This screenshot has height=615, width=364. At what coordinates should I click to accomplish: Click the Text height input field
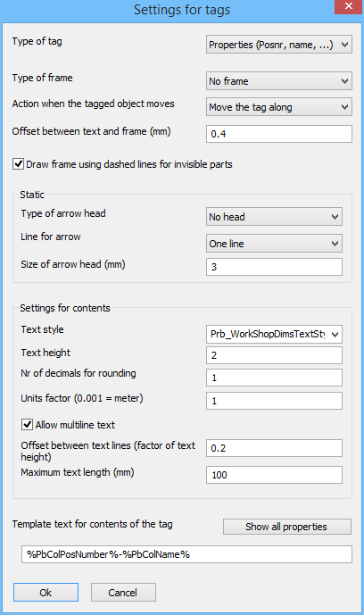coord(274,355)
